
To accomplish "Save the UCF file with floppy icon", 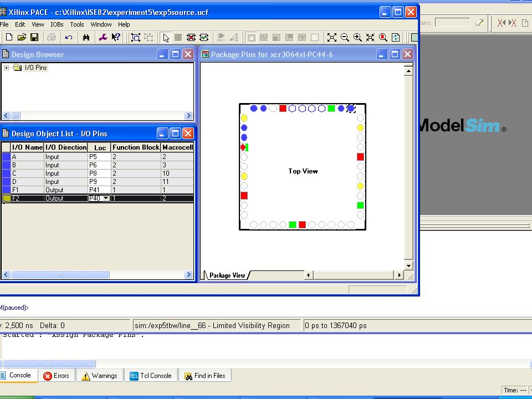I will [x=34, y=37].
